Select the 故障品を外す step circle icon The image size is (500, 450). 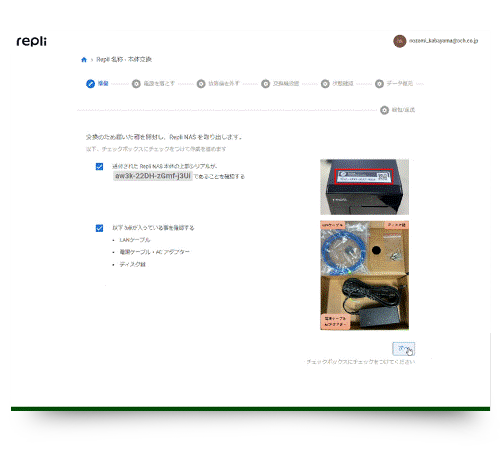(201, 84)
